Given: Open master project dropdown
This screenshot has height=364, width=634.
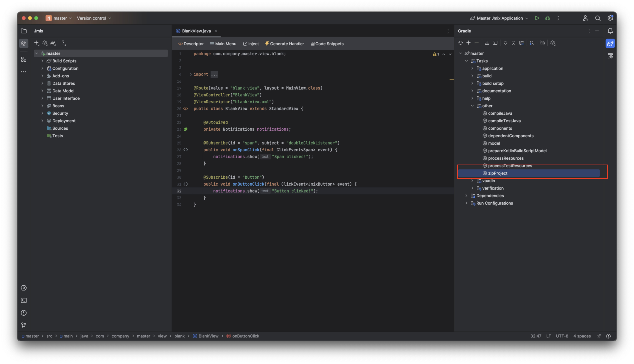Looking at the screenshot, I should point(59,18).
